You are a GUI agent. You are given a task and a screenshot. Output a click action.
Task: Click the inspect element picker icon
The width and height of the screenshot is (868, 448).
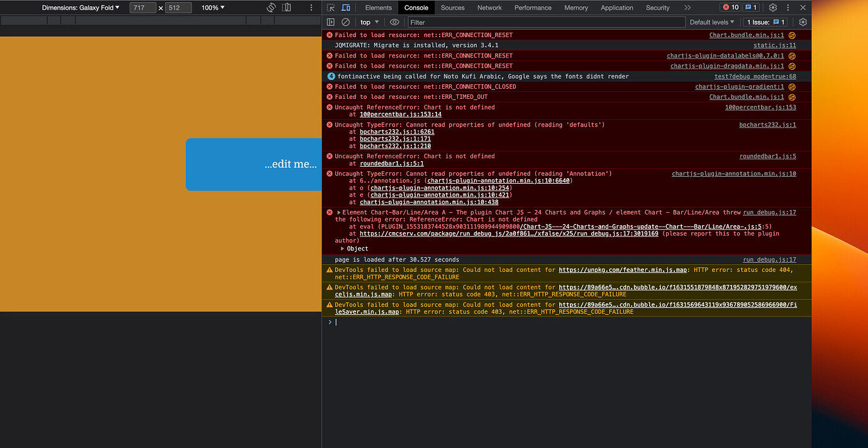point(331,8)
